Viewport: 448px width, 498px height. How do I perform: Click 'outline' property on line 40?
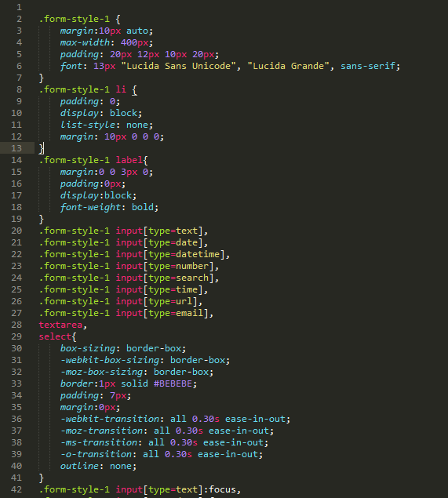pyautogui.click(x=79, y=466)
